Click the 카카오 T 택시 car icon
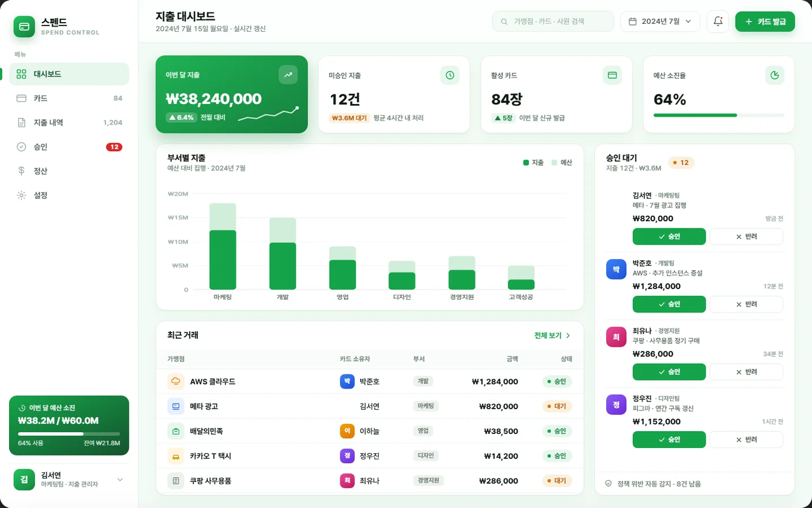Viewport: 812px width, 508px height. point(176,456)
